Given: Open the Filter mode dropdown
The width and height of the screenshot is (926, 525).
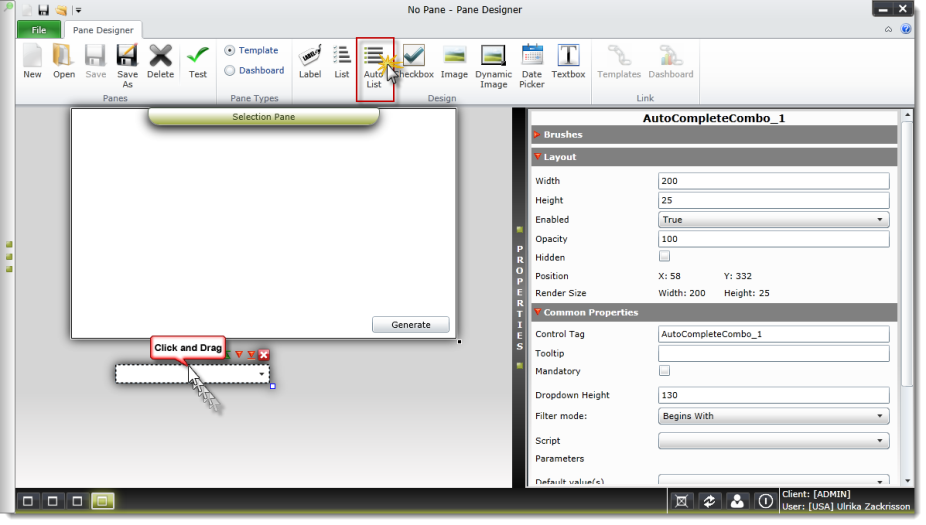Looking at the screenshot, I should tap(773, 416).
